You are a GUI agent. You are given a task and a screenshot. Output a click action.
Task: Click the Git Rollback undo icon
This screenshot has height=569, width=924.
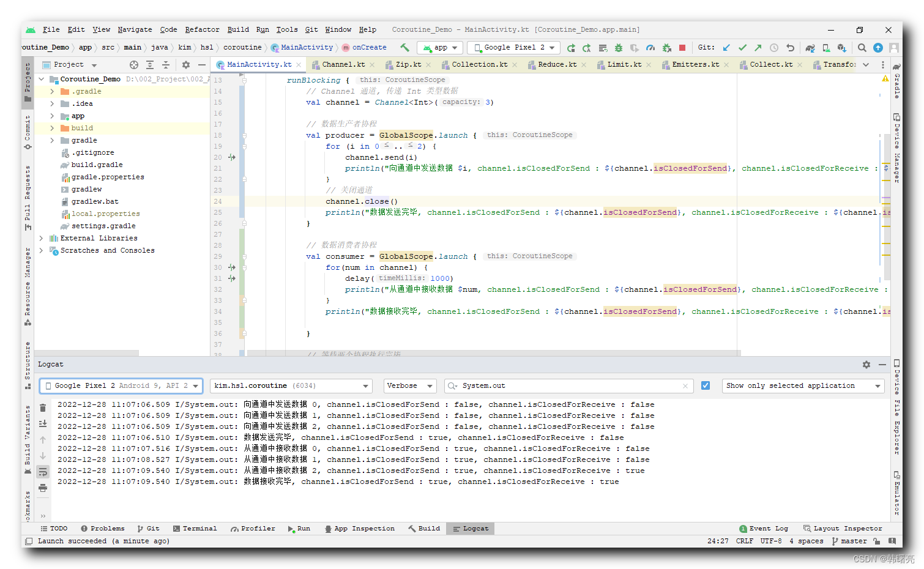click(x=790, y=48)
